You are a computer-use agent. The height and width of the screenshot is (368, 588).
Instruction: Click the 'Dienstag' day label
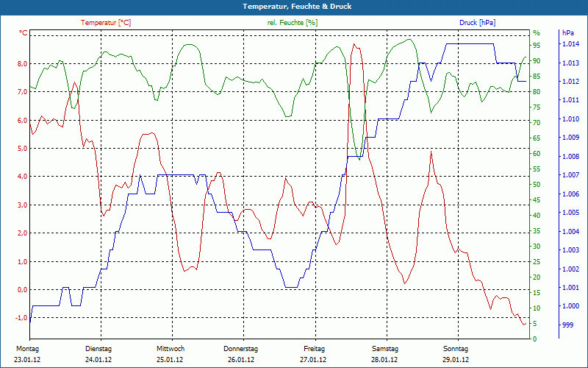coord(98,349)
